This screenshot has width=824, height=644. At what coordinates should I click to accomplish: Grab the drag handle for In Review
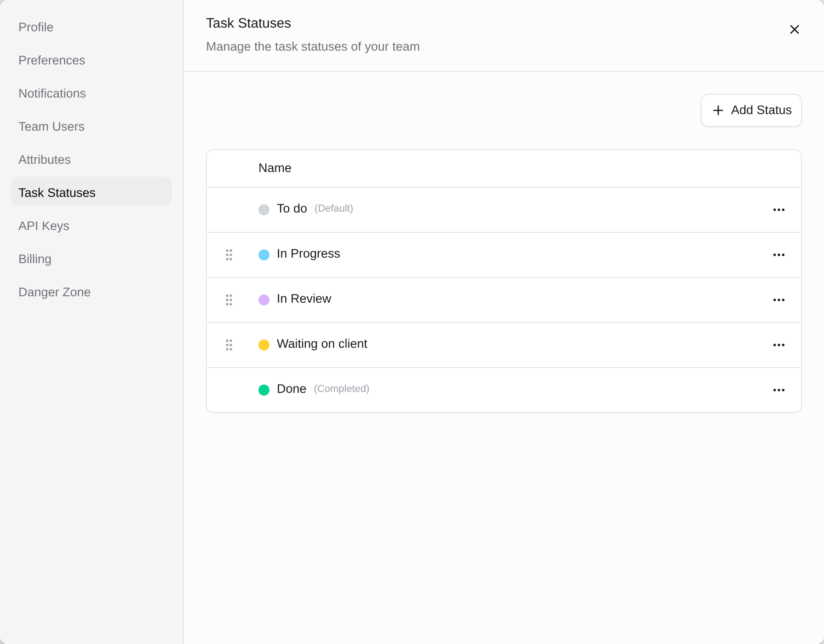pos(229,300)
